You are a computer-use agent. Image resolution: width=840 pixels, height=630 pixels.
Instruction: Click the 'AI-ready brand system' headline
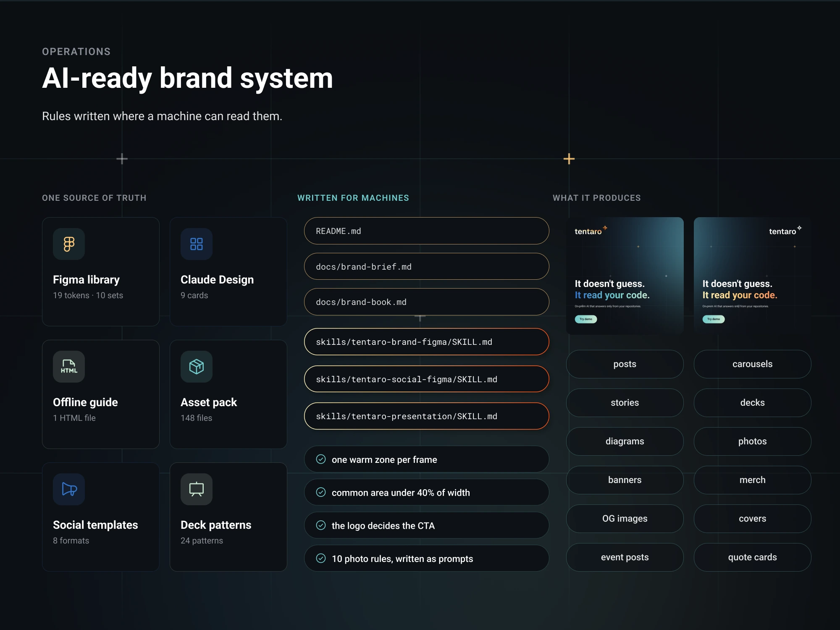point(187,79)
